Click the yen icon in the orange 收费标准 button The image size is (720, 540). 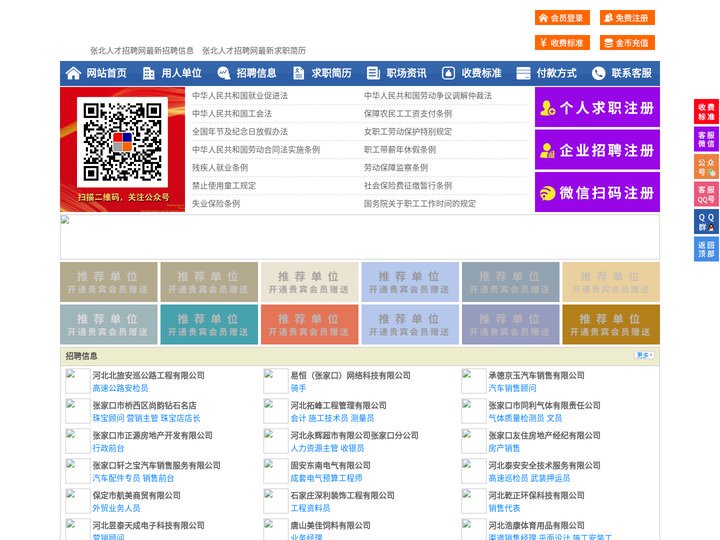tap(544, 43)
